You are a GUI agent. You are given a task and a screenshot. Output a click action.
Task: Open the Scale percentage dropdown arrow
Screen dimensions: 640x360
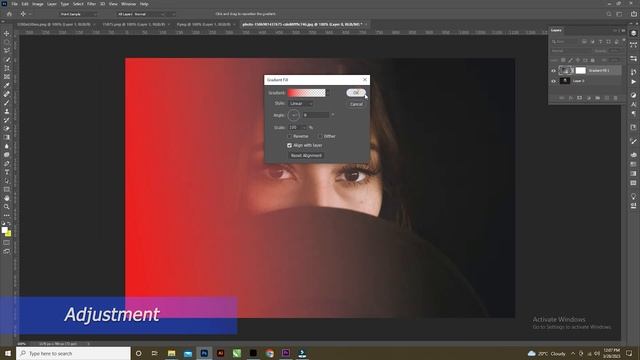pyautogui.click(x=304, y=128)
